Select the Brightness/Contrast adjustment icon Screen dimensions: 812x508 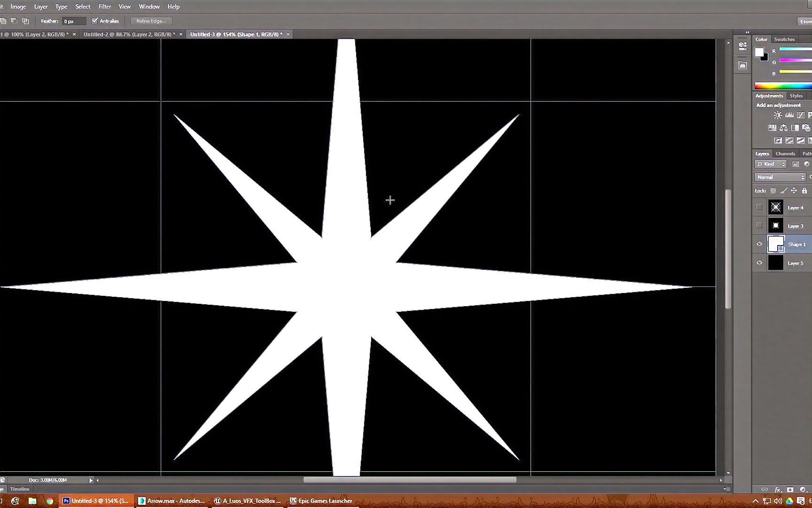point(778,115)
